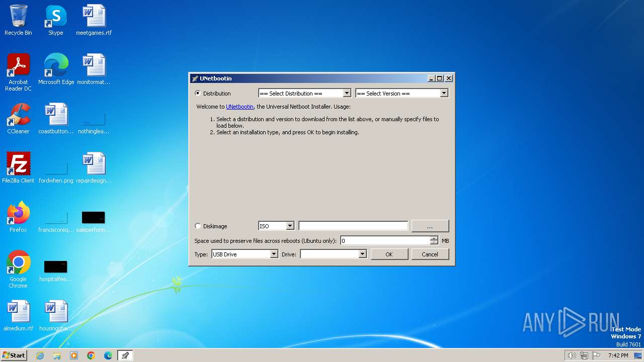This screenshot has width=644, height=362.
Task: Open Windows Explorer folder in taskbar
Action: pos(57,355)
